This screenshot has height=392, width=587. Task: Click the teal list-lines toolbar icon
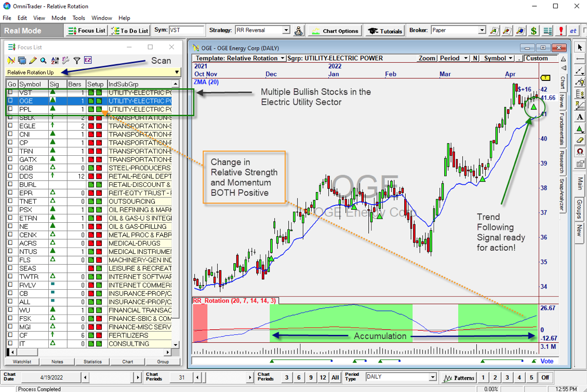coord(548,31)
